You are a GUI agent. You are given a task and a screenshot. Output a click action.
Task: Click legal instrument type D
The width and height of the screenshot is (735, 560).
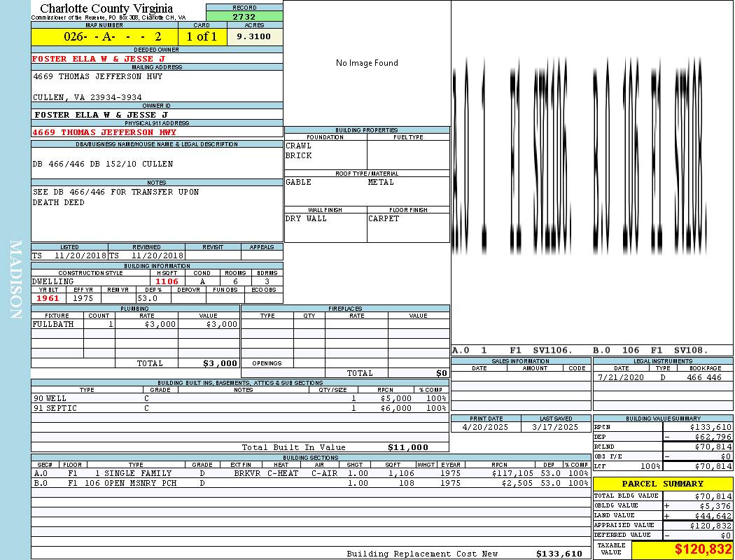coord(663,377)
